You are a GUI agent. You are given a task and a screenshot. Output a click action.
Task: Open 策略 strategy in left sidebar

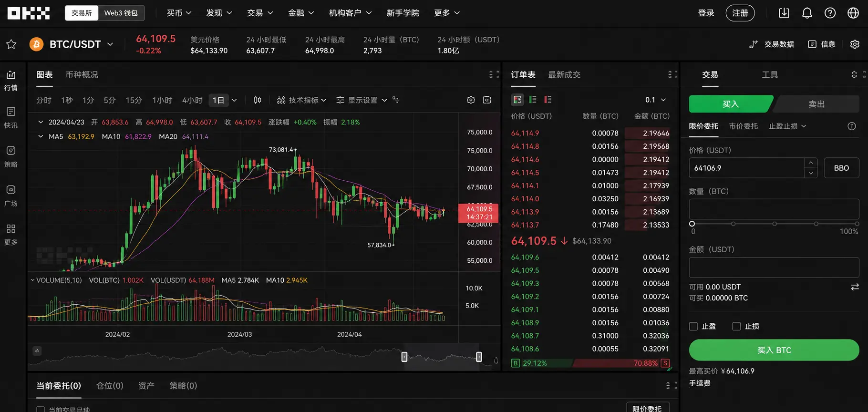point(11,157)
